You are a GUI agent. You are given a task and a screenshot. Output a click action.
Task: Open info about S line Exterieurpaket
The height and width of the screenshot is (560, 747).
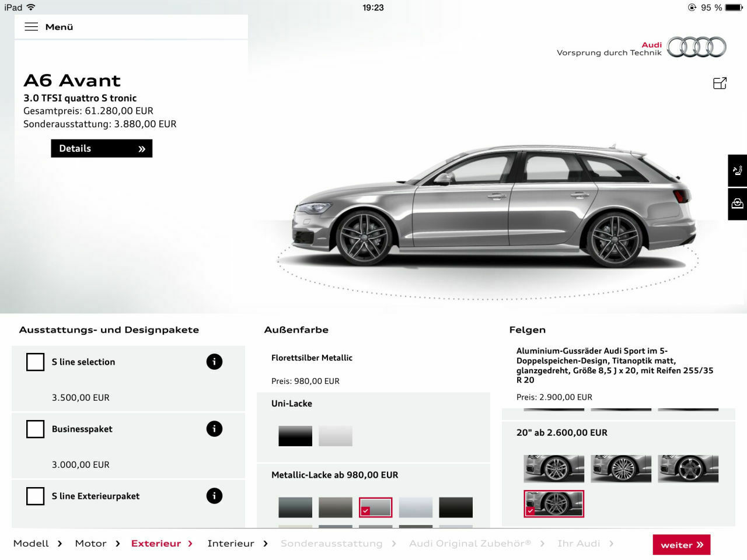point(214,495)
